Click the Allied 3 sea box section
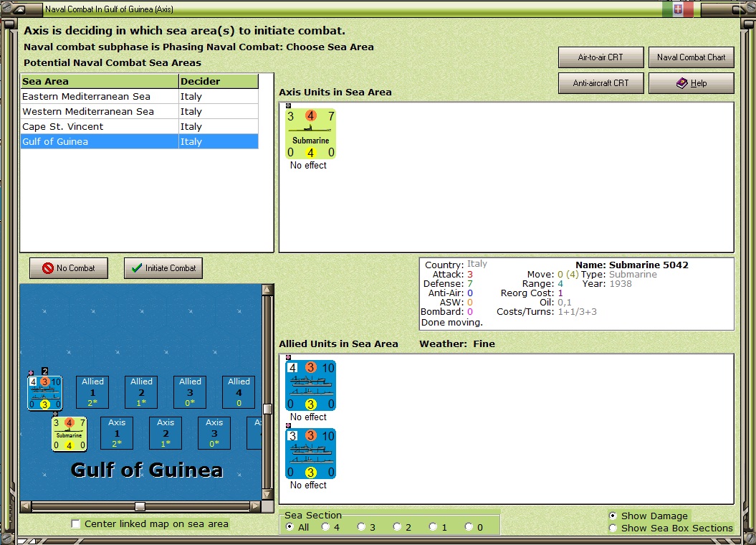The image size is (756, 545). pos(190,392)
